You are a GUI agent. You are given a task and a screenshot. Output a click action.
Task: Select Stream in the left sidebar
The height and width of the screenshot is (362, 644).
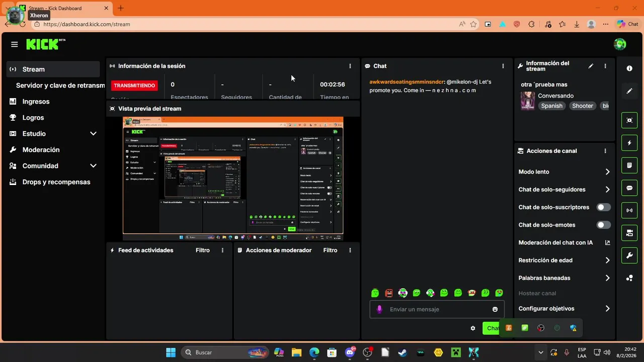point(53,69)
